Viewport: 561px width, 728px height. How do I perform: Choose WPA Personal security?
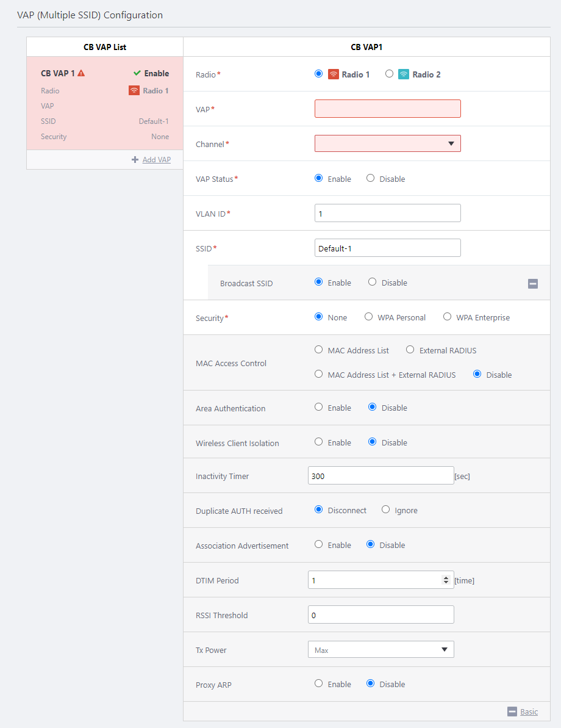368,317
